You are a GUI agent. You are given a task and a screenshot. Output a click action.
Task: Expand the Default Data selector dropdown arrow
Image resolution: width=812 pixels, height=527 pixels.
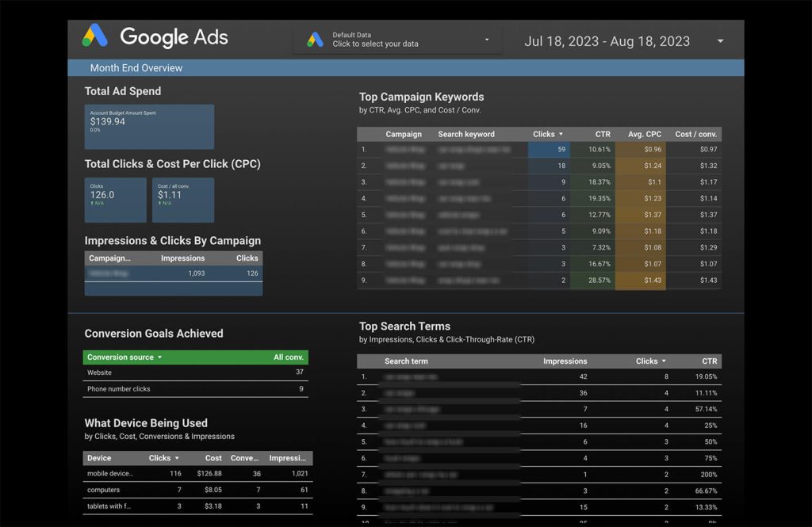pyautogui.click(x=486, y=40)
